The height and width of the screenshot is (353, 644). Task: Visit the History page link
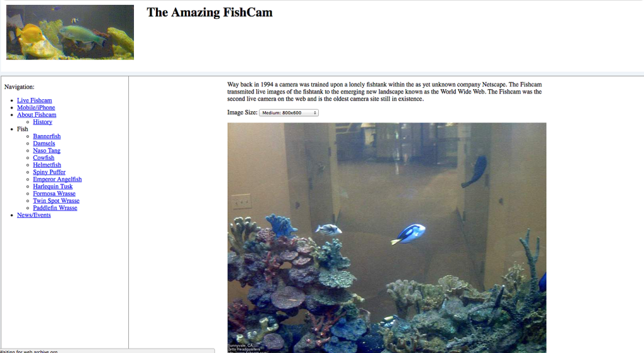point(43,122)
